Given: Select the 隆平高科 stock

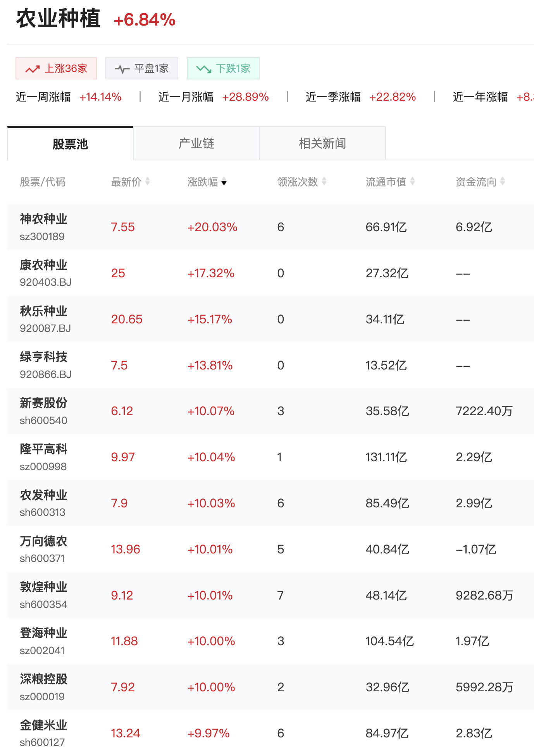Looking at the screenshot, I should pyautogui.click(x=43, y=449).
